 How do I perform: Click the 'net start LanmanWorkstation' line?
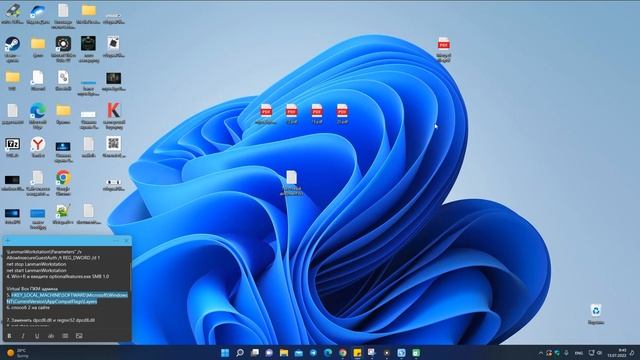click(36, 270)
